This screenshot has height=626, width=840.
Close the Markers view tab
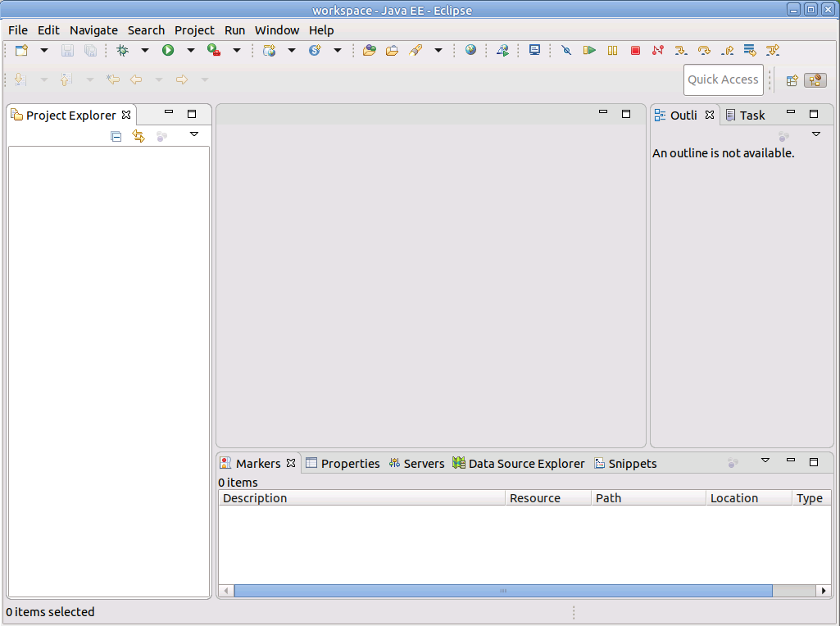point(291,463)
